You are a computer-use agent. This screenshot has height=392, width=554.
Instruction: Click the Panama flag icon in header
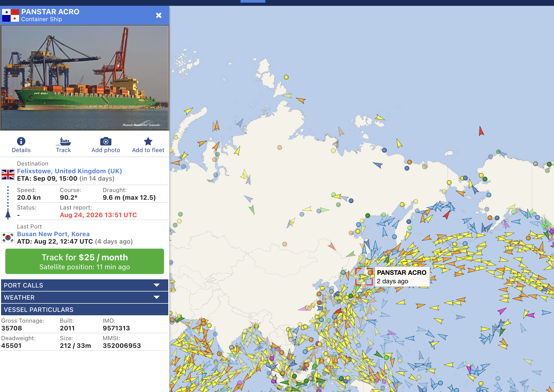(11, 15)
